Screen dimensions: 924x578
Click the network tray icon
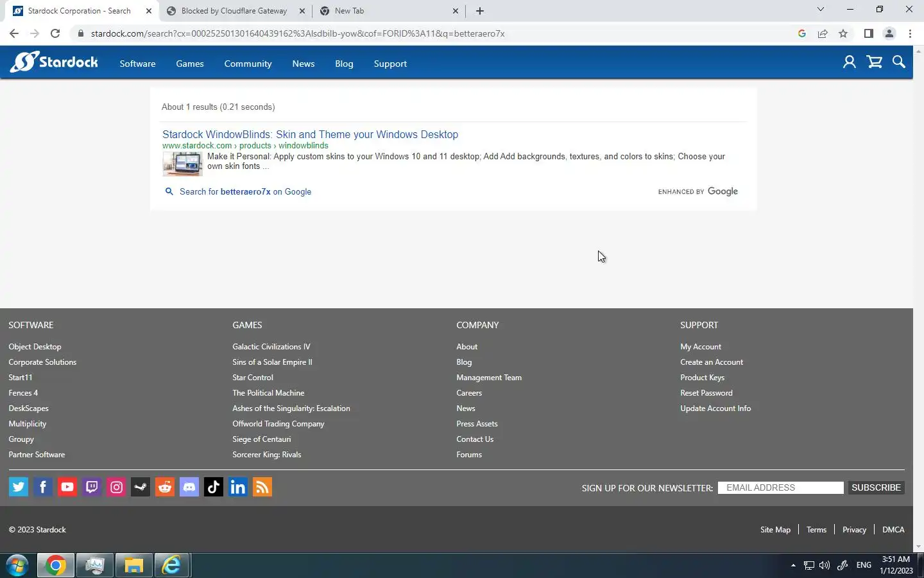(x=809, y=565)
